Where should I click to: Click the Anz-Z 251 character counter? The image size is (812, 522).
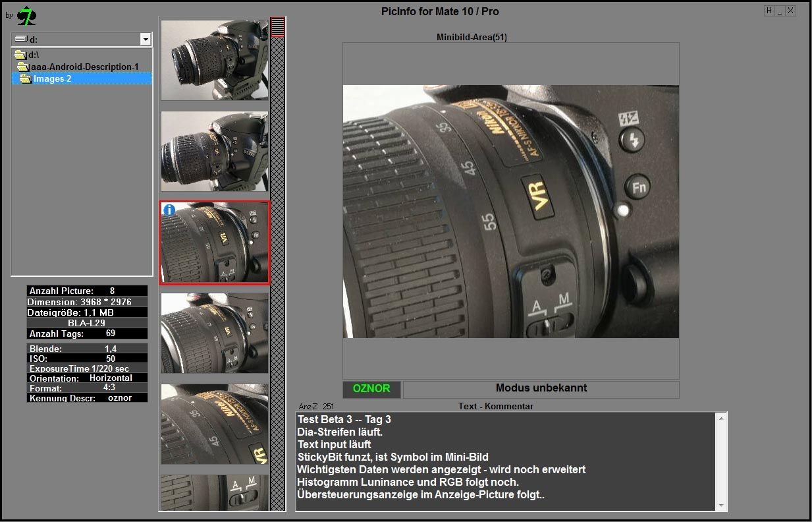point(317,407)
